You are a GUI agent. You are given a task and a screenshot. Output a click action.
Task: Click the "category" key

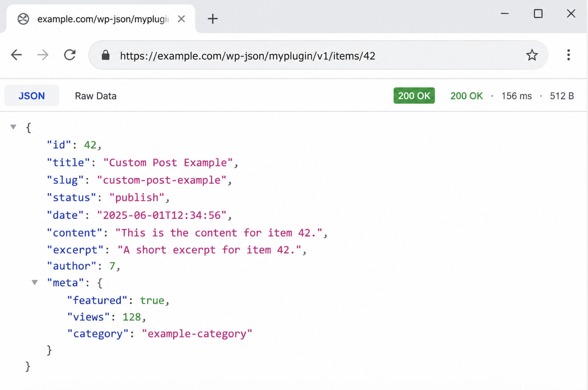tap(98, 333)
